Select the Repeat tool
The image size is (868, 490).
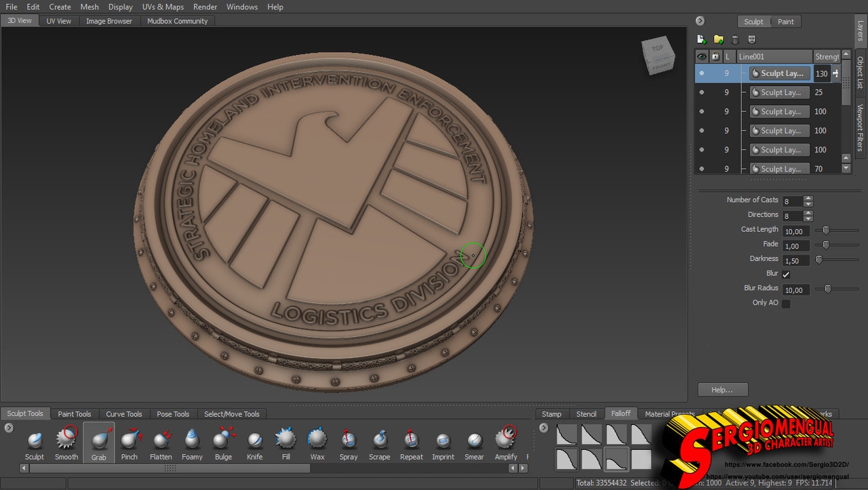pos(412,443)
